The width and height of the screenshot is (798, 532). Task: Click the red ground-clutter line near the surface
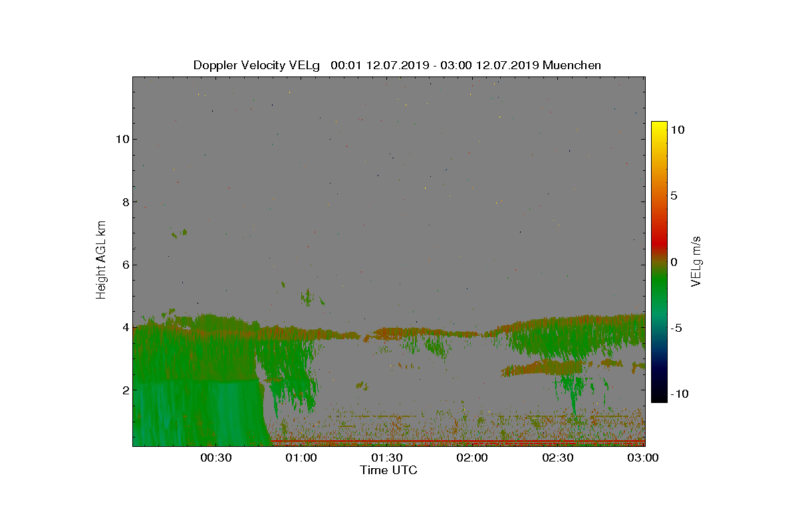tap(458, 440)
